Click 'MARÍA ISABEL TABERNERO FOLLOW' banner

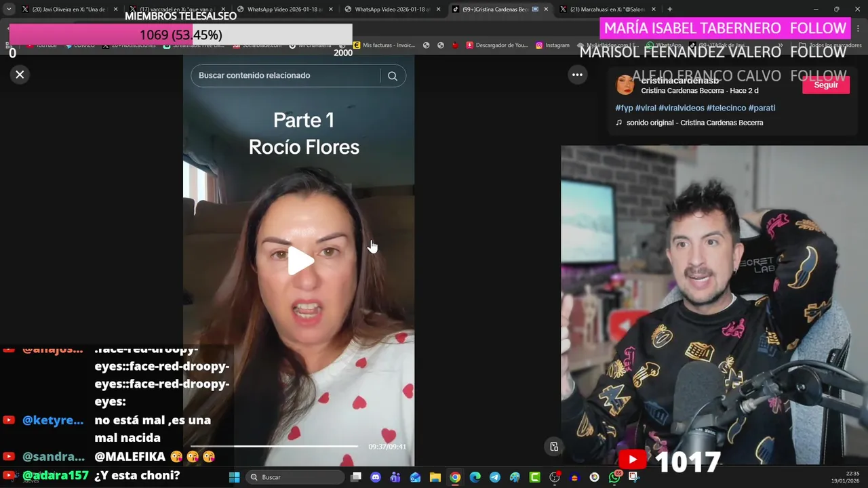pos(725,28)
